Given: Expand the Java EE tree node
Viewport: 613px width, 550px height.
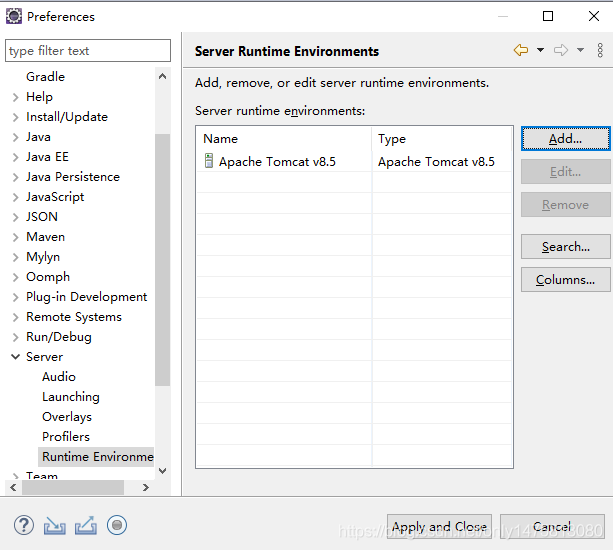Looking at the screenshot, I should [x=15, y=157].
